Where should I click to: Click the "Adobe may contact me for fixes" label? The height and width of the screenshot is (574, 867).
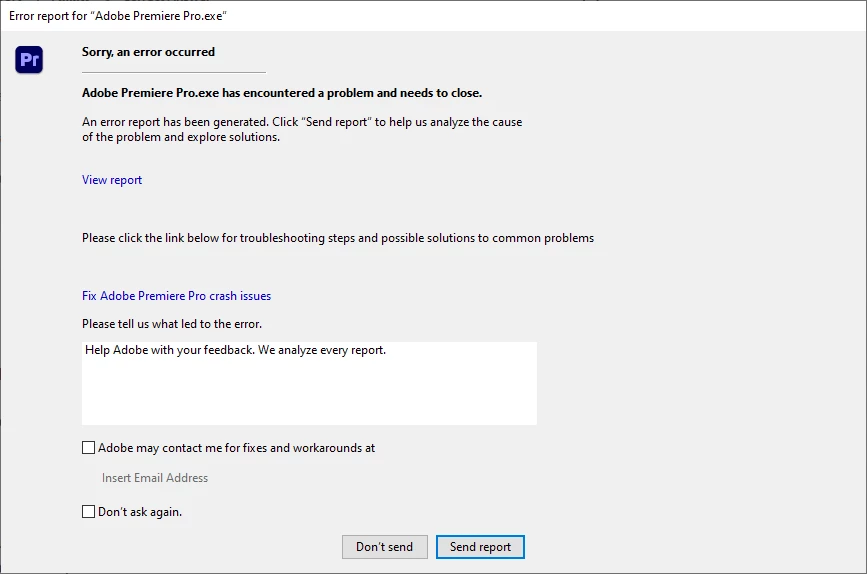click(x=237, y=448)
